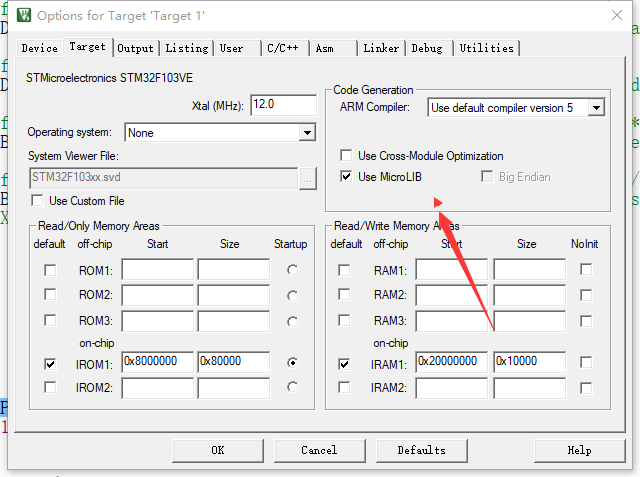The image size is (640, 477).
Task: Expand the Operating system dropdown
Action: 307,133
